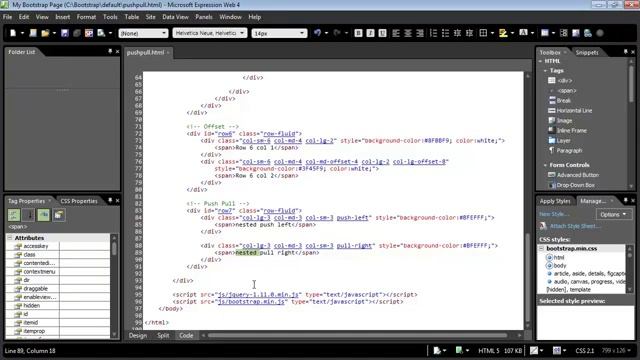
Task: Click the Open folder toolbar icon
Action: click(x=45, y=33)
